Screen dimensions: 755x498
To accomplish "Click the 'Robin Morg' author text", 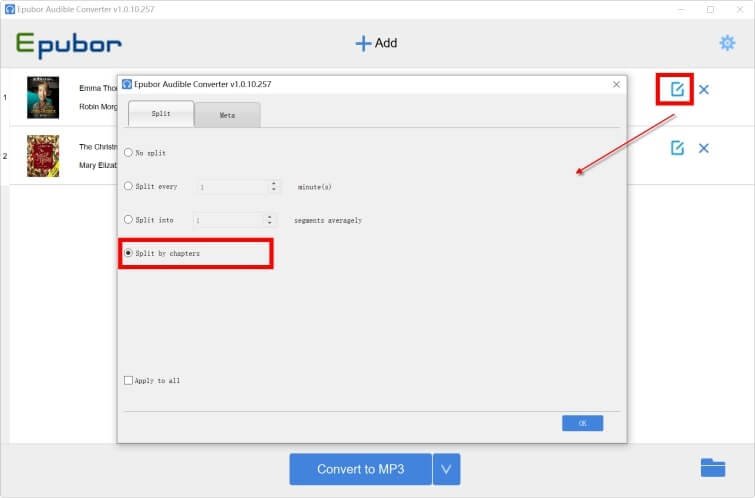I will (x=98, y=107).
